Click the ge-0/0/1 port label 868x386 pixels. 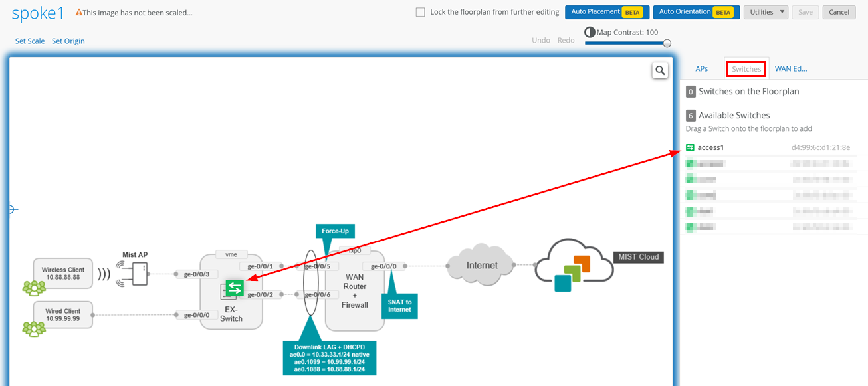(261, 266)
